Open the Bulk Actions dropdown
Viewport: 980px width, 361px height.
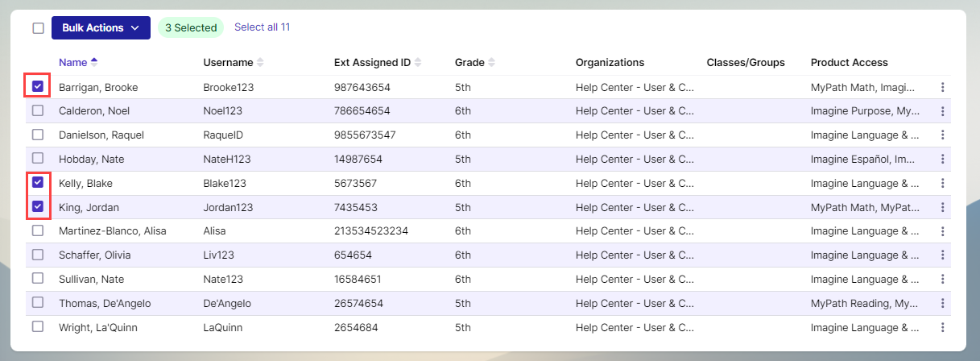pos(101,28)
